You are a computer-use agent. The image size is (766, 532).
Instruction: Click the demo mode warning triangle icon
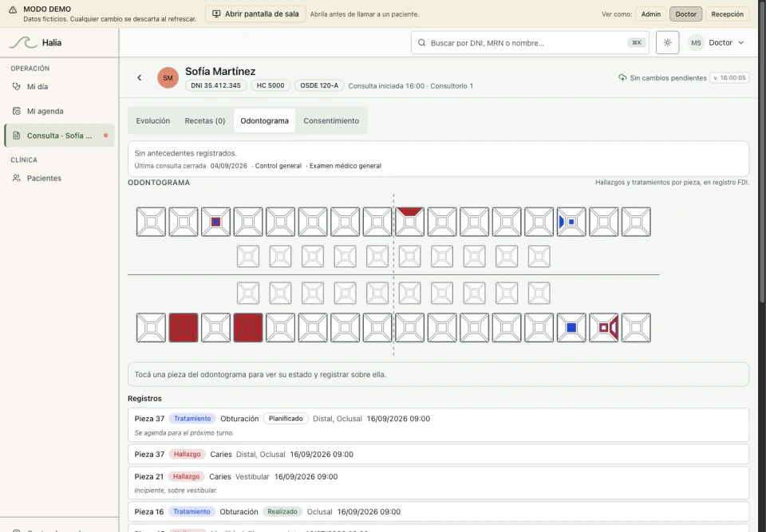tap(13, 10)
